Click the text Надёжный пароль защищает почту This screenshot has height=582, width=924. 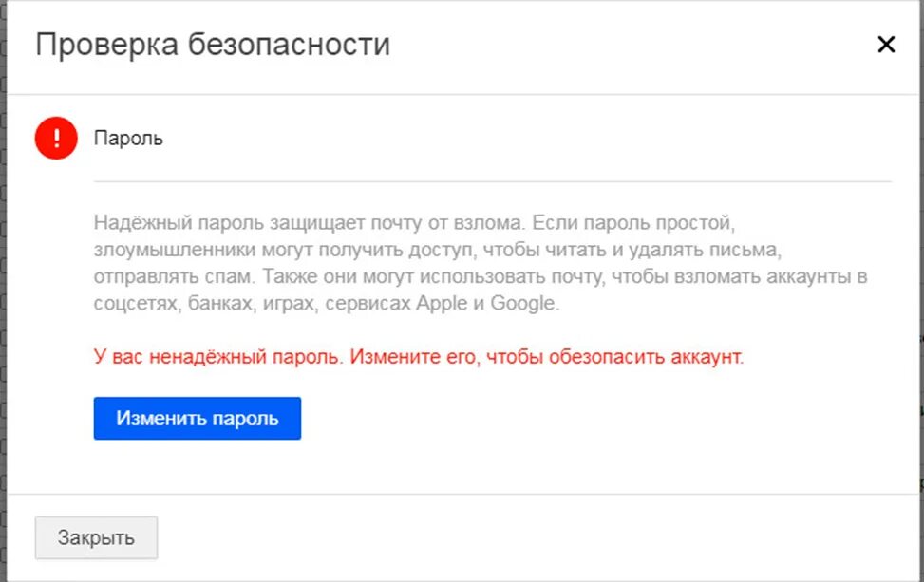(230, 223)
